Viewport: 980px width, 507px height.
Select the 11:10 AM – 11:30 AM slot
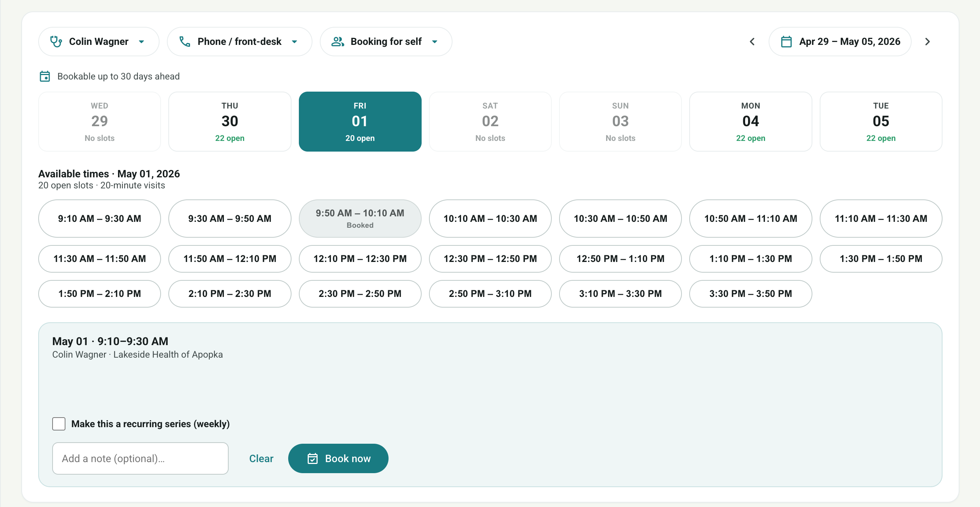tap(881, 219)
